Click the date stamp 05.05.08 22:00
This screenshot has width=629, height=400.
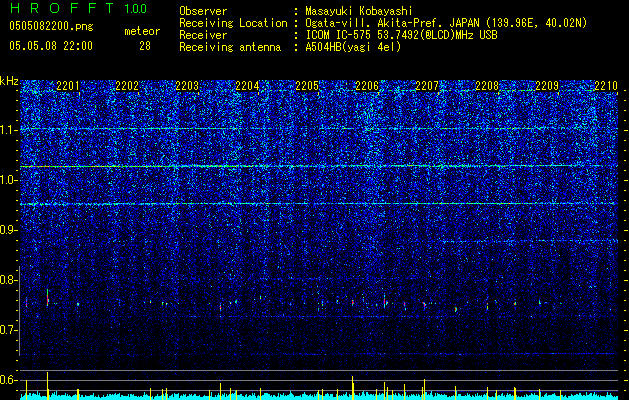pos(51,46)
